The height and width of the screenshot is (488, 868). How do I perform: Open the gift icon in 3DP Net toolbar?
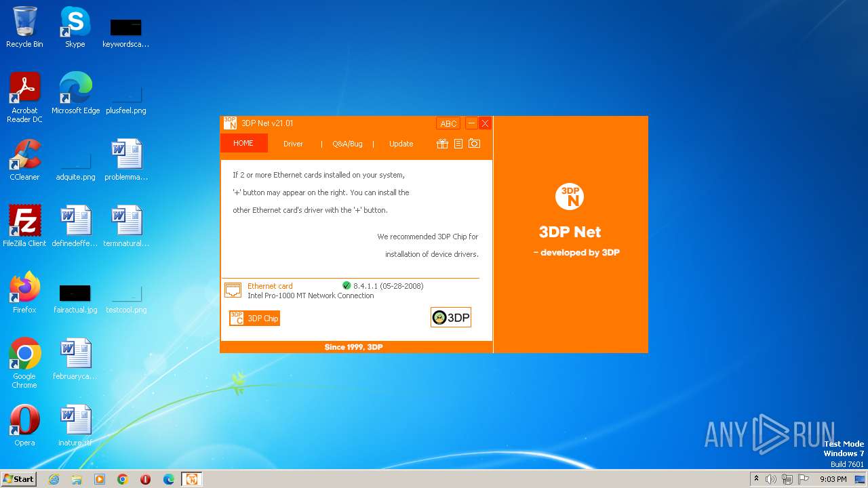coord(442,144)
